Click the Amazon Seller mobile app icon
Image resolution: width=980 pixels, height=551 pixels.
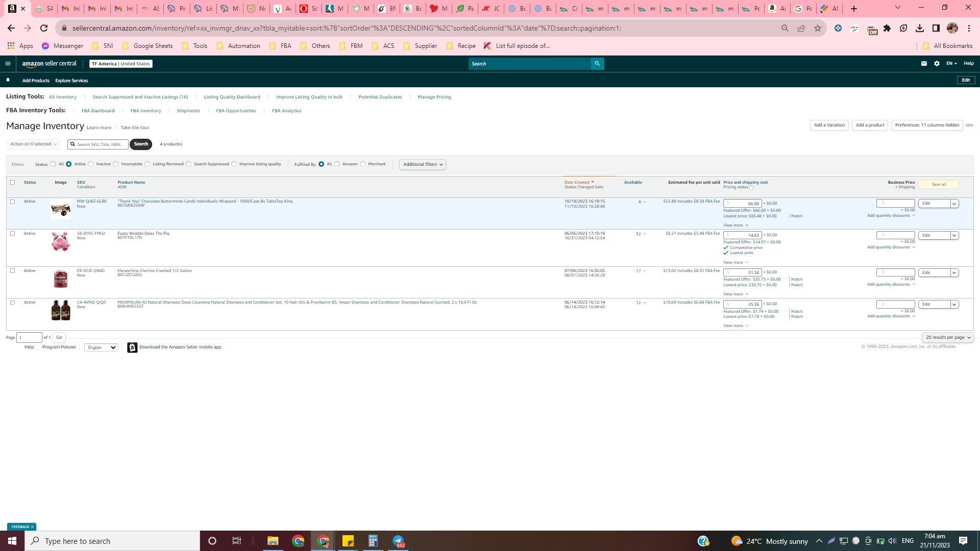(132, 347)
